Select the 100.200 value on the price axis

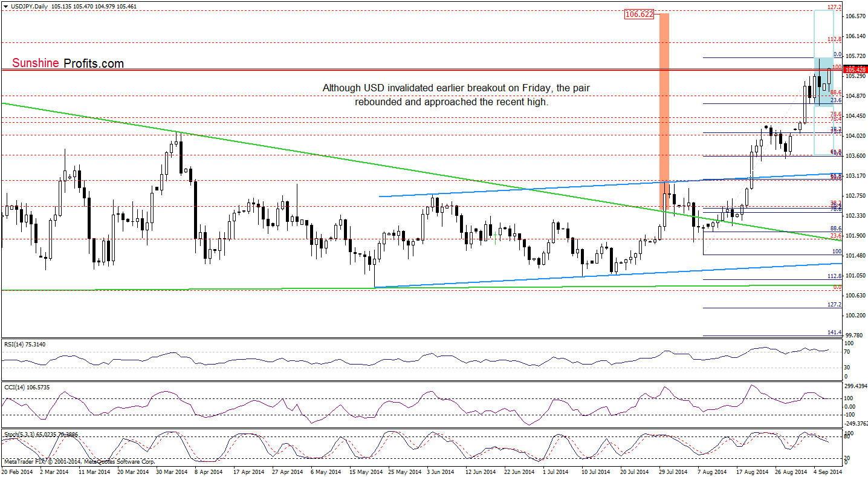pyautogui.click(x=855, y=316)
